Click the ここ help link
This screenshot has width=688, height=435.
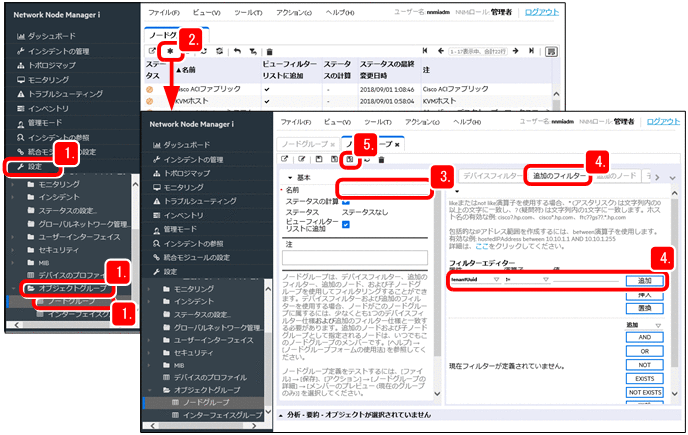pyautogui.click(x=482, y=246)
